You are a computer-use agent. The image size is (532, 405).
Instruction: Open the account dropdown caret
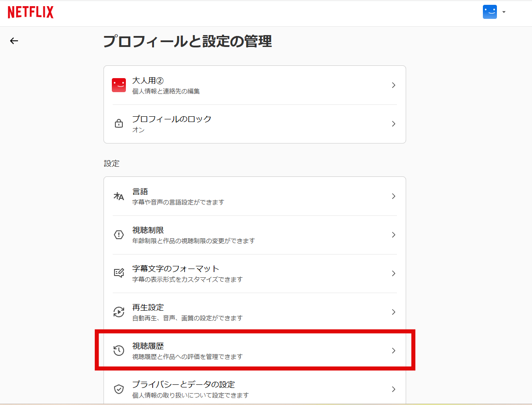(x=504, y=12)
